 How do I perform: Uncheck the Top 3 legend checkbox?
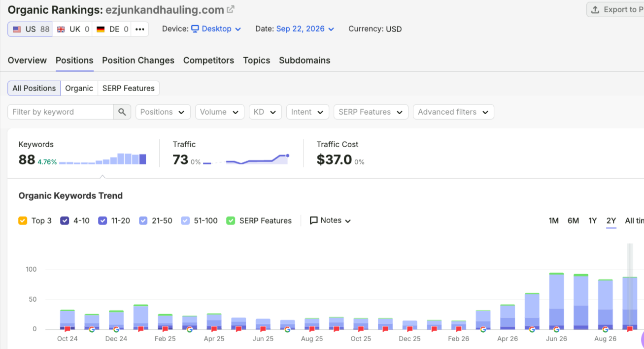(x=23, y=221)
